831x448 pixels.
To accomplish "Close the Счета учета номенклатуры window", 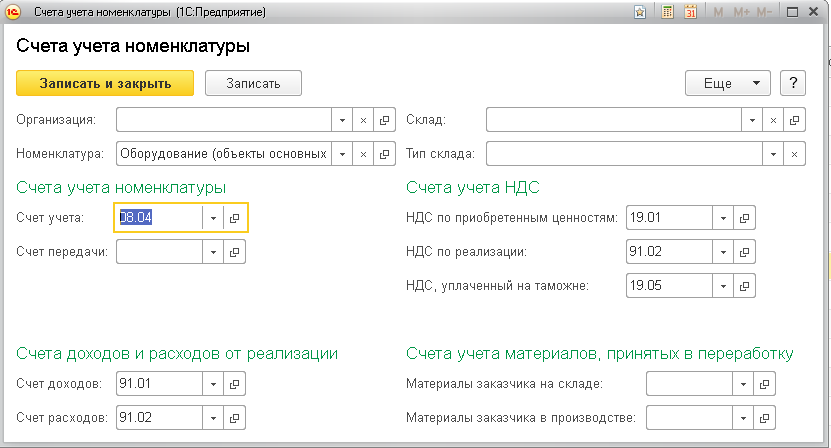I will [814, 12].
